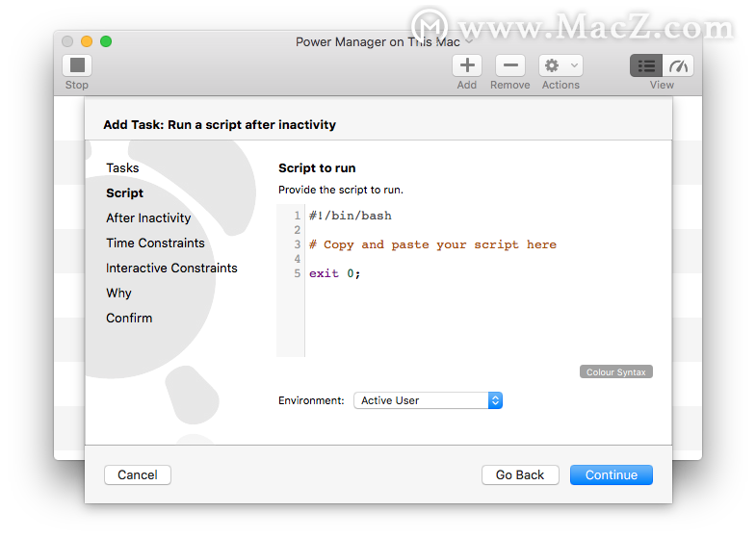
Task: Click the Cancel button
Action: tap(138, 474)
